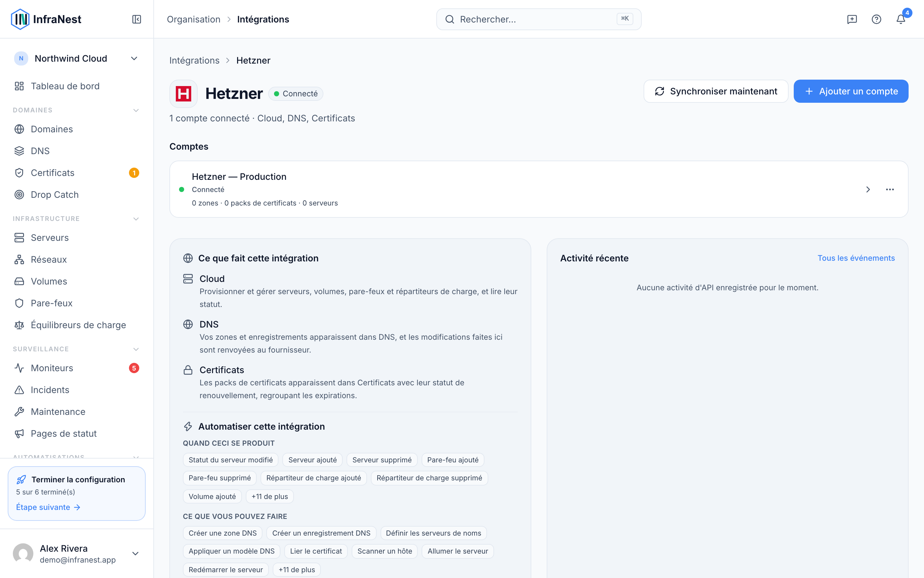Click the Certificats shield icon
924x578 pixels.
click(19, 173)
